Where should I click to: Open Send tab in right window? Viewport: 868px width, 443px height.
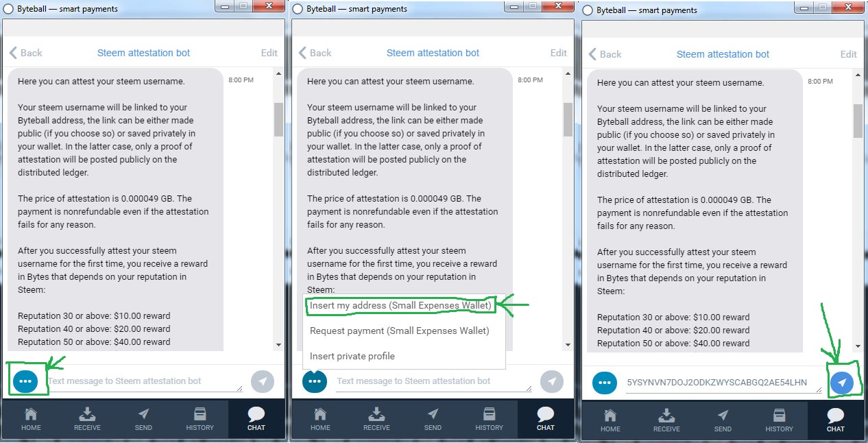[x=723, y=420]
